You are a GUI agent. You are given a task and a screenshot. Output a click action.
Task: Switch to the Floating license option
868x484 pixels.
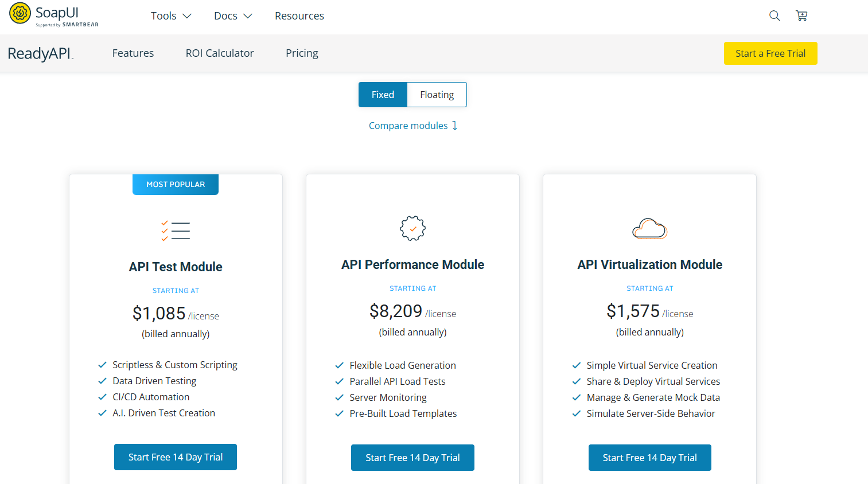437,95
